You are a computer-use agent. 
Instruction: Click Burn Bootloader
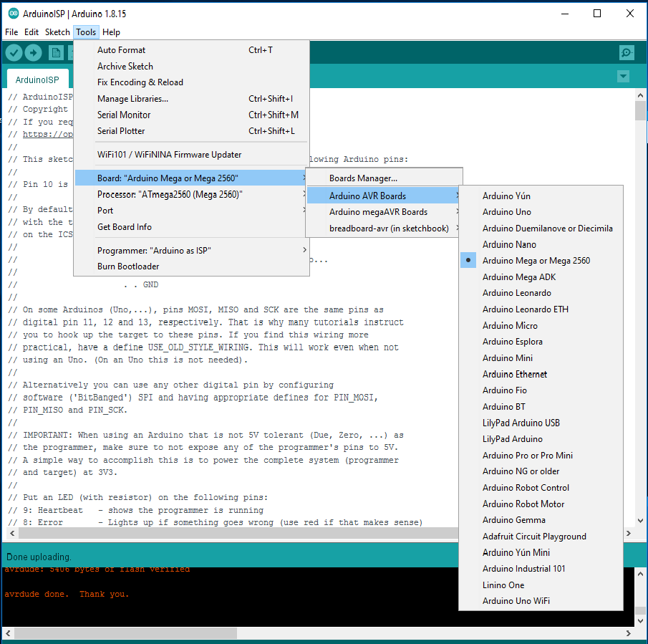[192, 266]
